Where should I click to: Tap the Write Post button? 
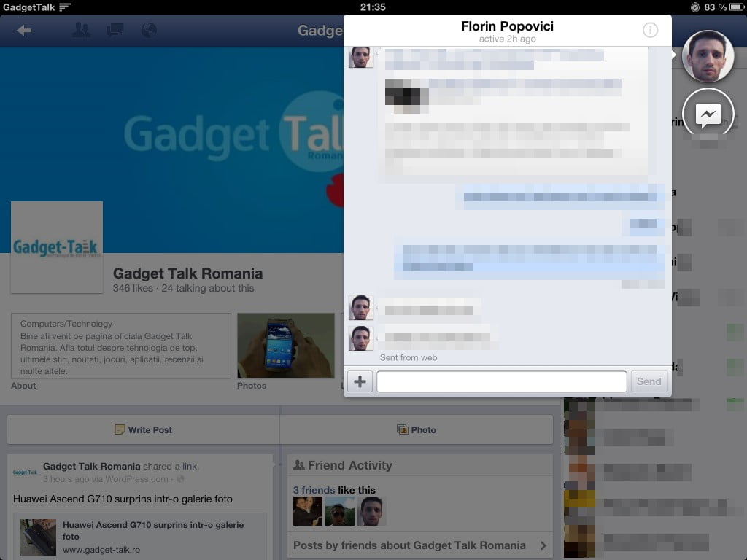click(144, 430)
